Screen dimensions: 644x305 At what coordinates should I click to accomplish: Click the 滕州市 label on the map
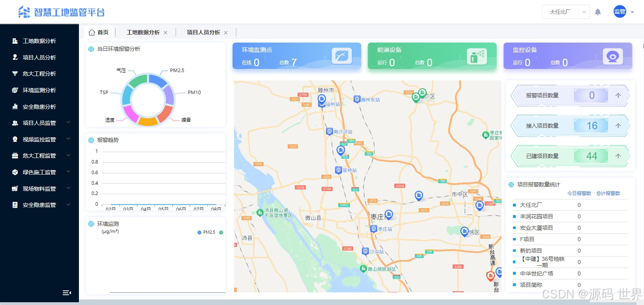point(326,90)
